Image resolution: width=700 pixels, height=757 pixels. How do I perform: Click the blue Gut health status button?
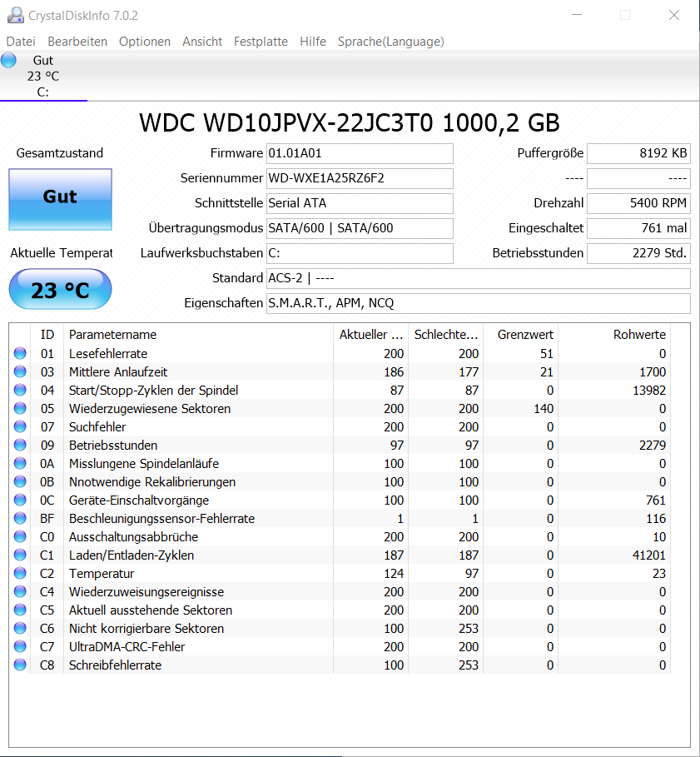pyautogui.click(x=60, y=199)
